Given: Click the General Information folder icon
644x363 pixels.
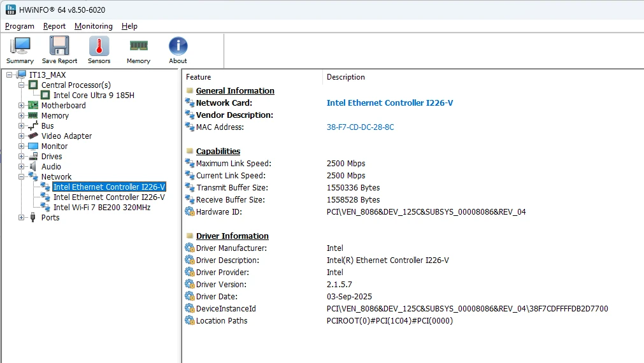Looking at the screenshot, I should (x=189, y=90).
